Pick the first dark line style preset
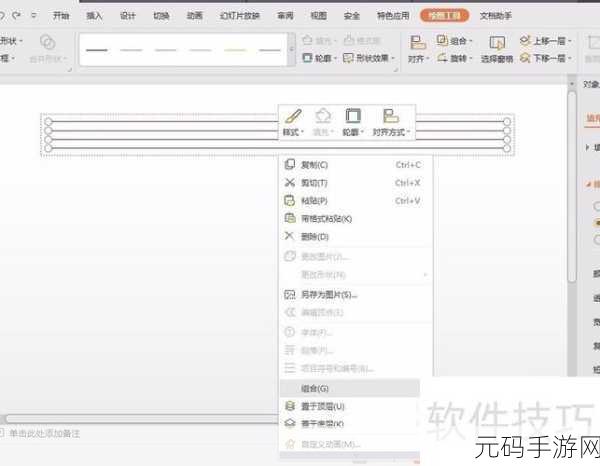Viewport: 600px width, 466px height. [97, 50]
